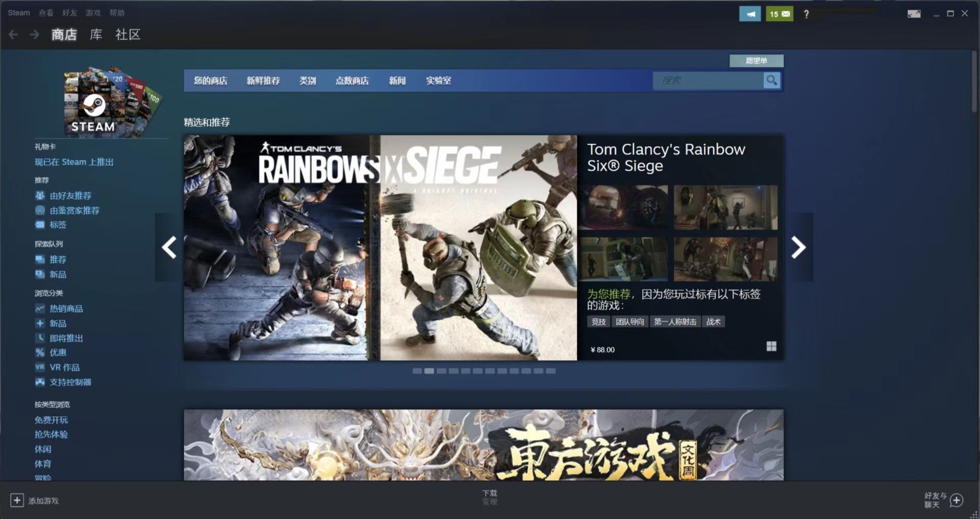980x519 pixels.
Task: Click the 由鉴赏家推荐 curator icon
Action: point(40,210)
